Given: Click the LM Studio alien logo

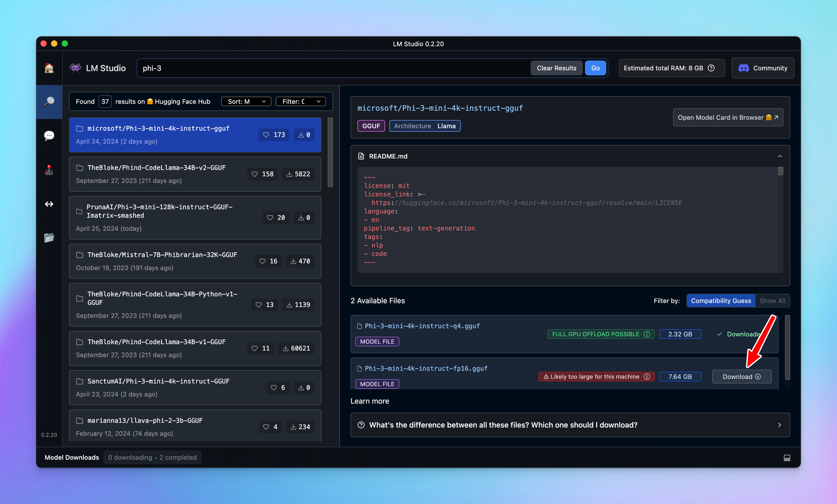Looking at the screenshot, I should 75,68.
